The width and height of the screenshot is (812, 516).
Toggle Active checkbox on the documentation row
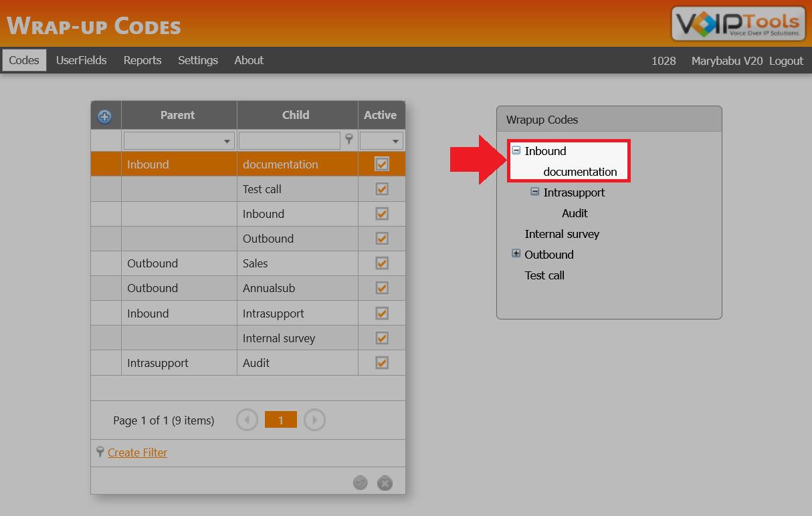tap(381, 164)
